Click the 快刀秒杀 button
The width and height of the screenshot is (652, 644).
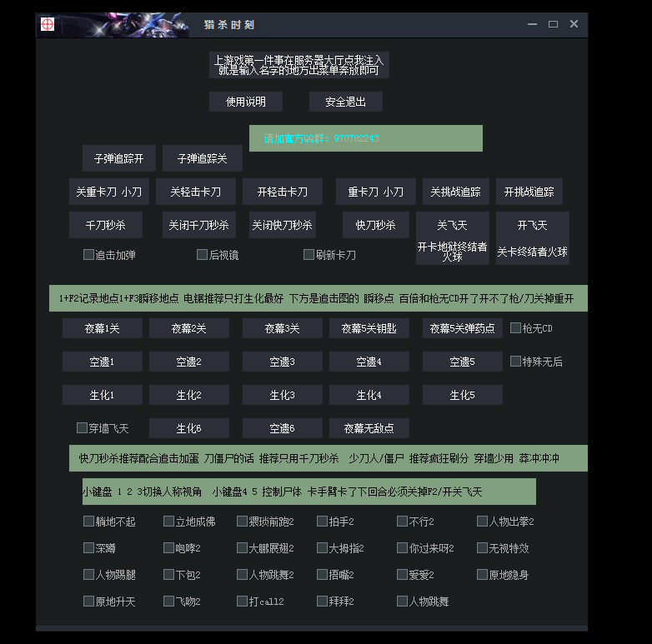376,225
